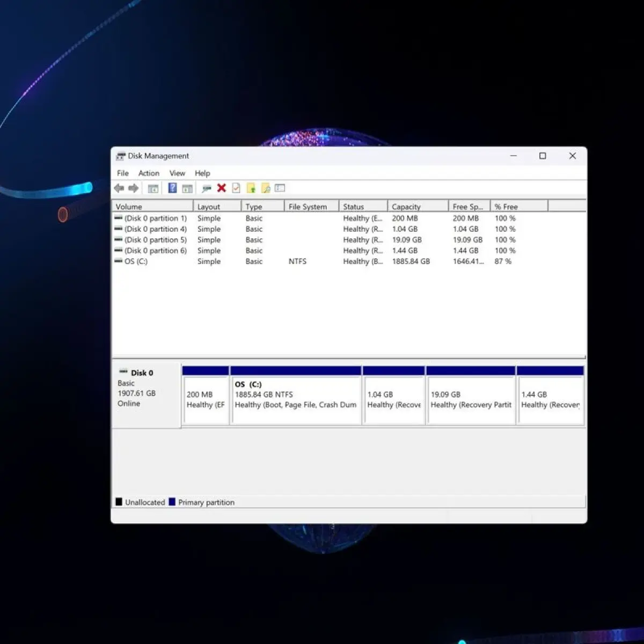Click the 19.09 GB capacity cell in the list
The width and height of the screenshot is (644, 644).
point(407,240)
